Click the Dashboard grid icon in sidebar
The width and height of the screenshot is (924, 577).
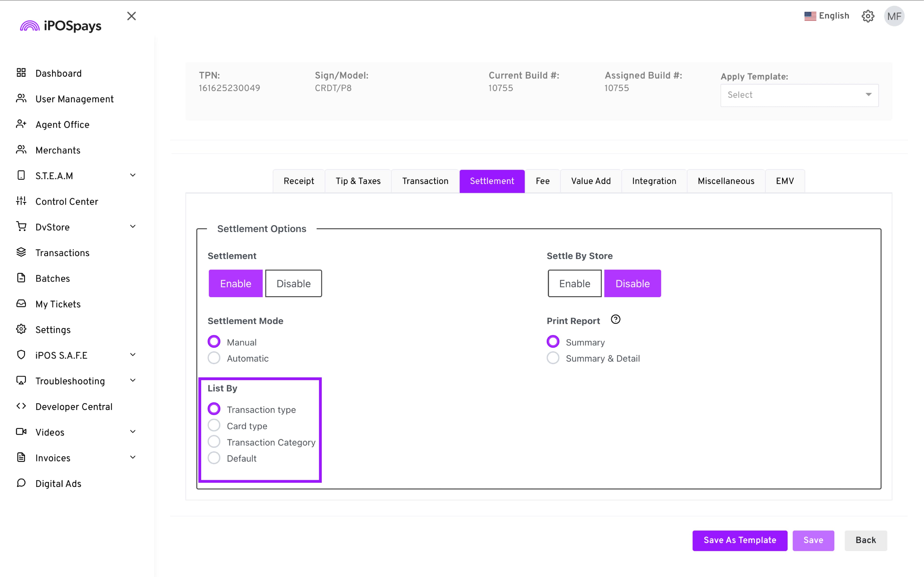click(21, 73)
